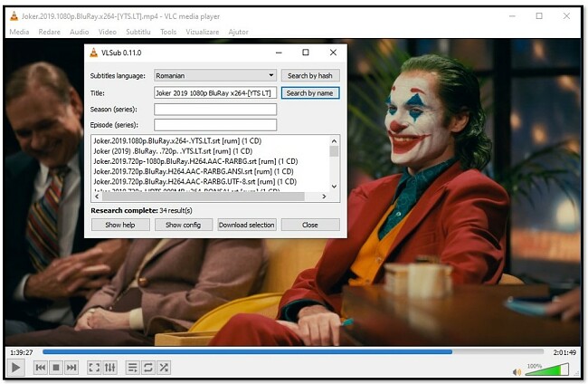Click results list scroll up arrow

(334, 141)
